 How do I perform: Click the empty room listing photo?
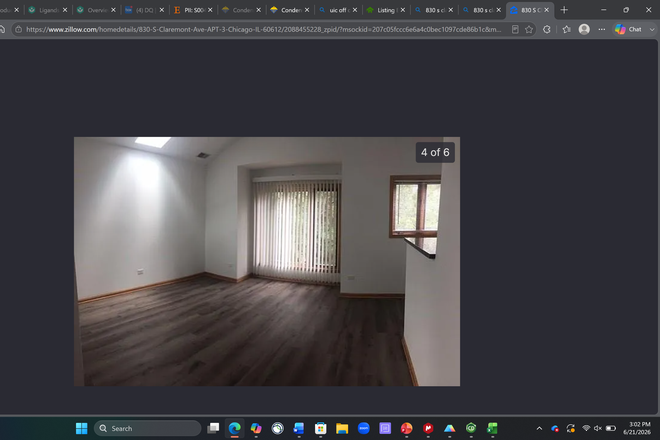click(x=267, y=261)
